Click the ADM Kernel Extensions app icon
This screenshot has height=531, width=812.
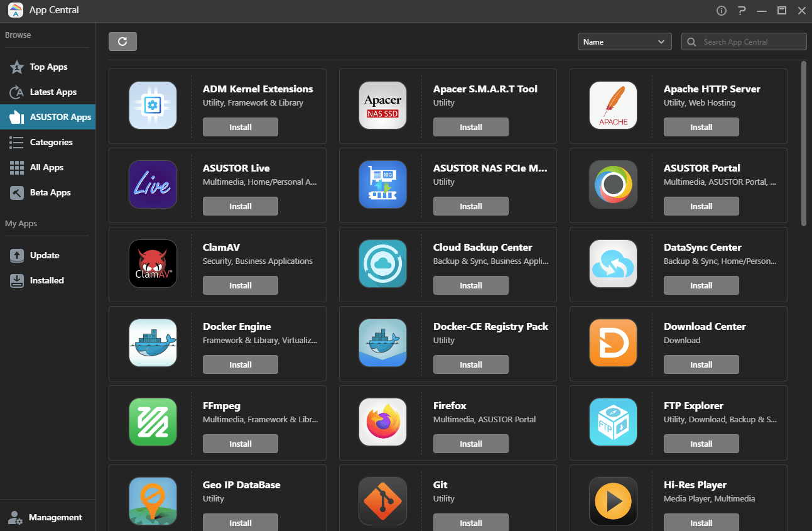coord(153,106)
